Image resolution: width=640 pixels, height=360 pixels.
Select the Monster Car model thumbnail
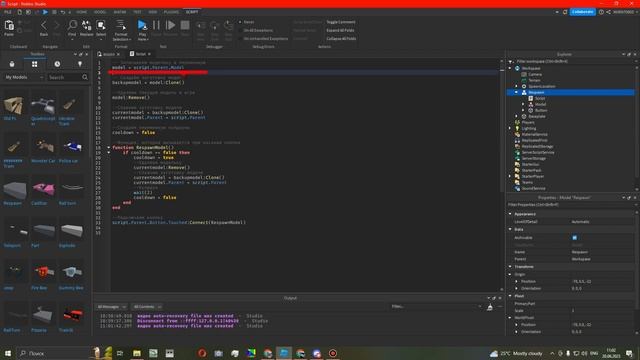click(43, 146)
